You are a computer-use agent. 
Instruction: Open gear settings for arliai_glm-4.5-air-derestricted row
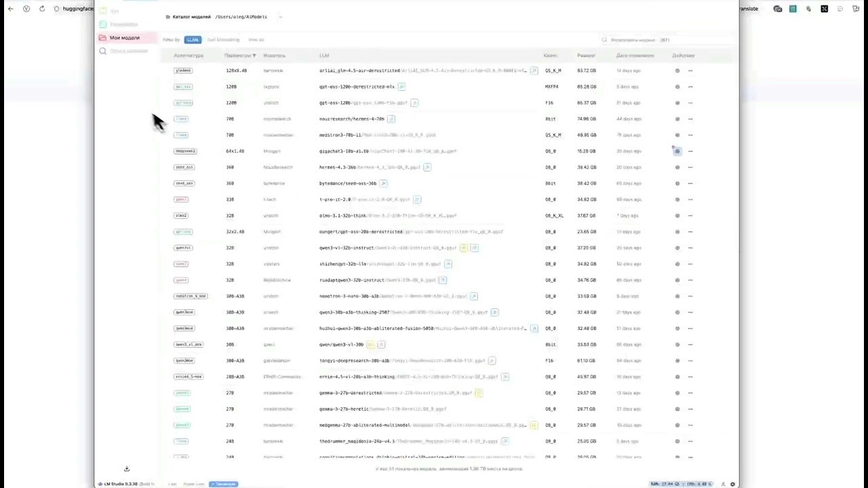click(677, 70)
